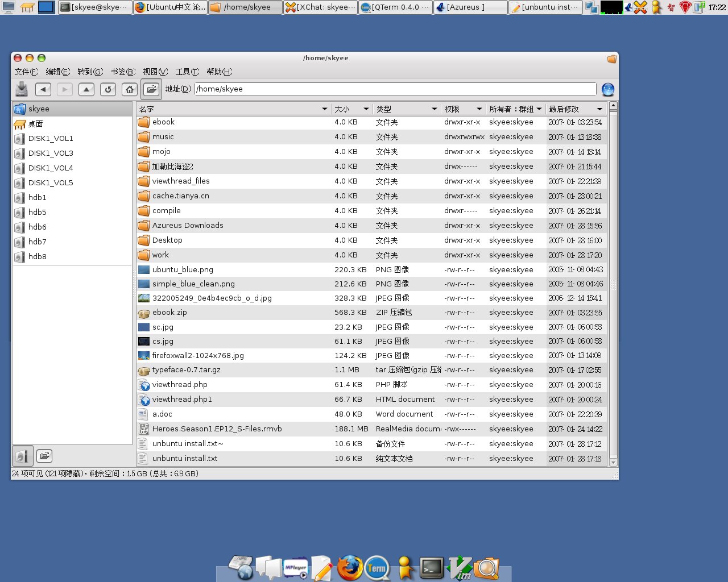Open the 文件(F) menu
Image resolution: width=728 pixels, height=582 pixels.
pyautogui.click(x=26, y=72)
